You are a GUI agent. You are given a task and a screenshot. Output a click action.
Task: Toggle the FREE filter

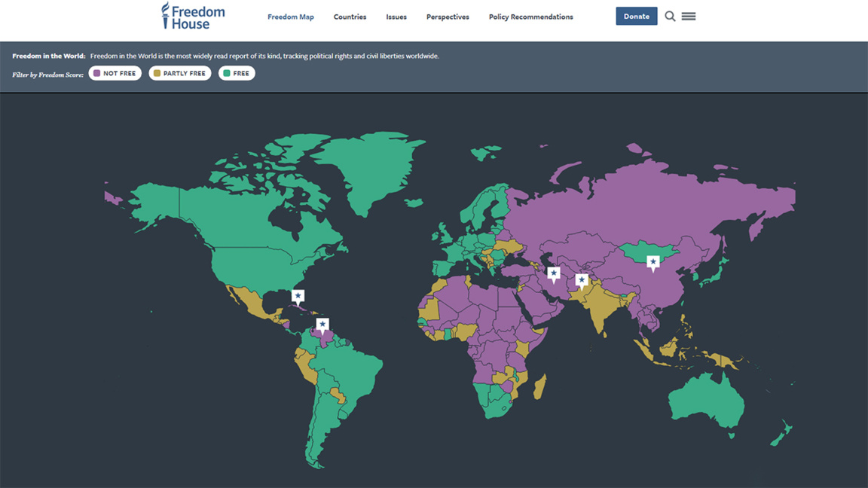pyautogui.click(x=237, y=73)
